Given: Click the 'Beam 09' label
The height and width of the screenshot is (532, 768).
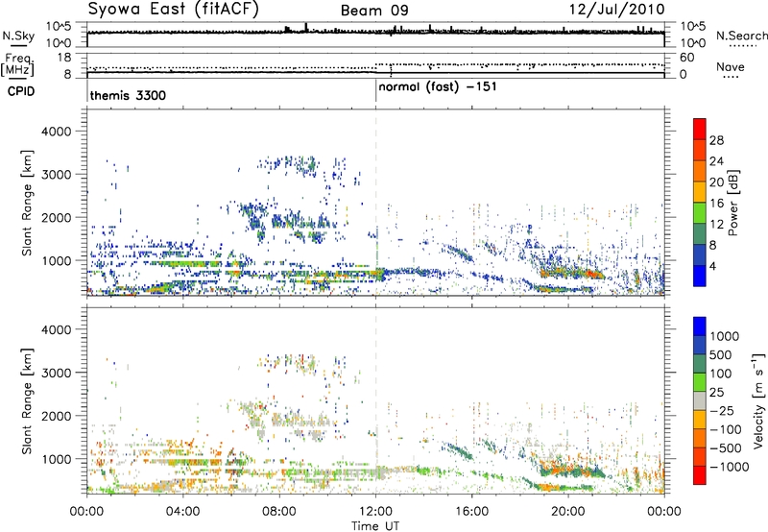Looking at the screenshot, I should 374,11.
